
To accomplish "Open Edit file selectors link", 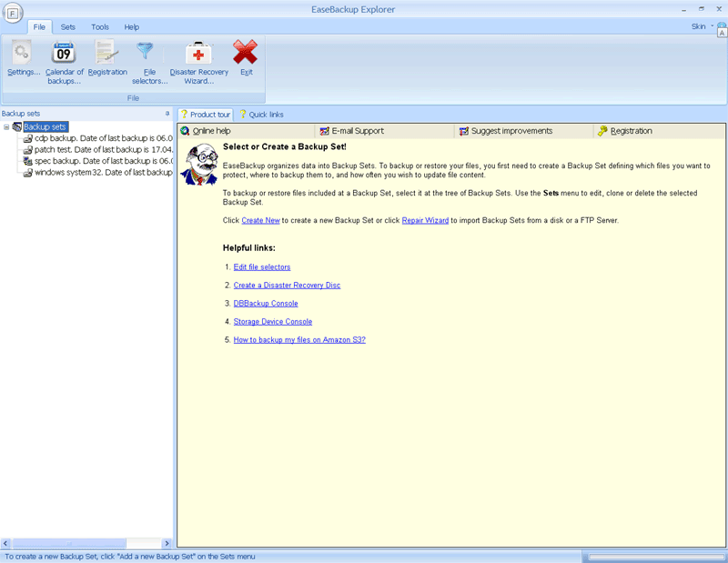I will pyautogui.click(x=262, y=267).
